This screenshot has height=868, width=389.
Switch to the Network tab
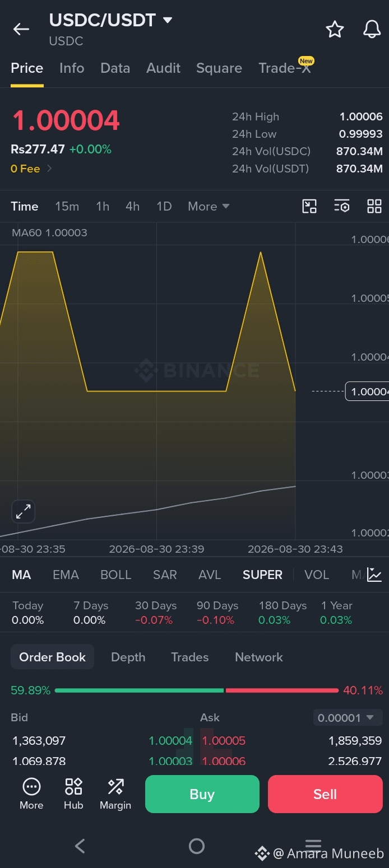259,657
